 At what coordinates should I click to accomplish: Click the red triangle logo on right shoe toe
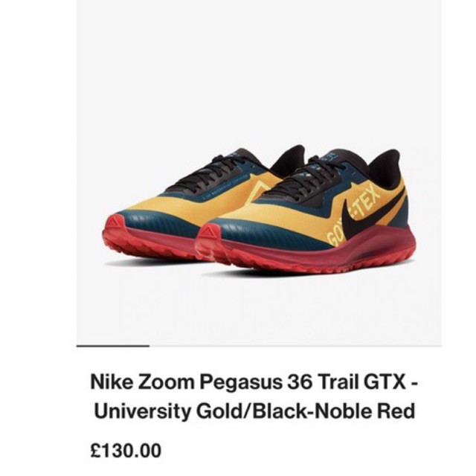click(208, 231)
